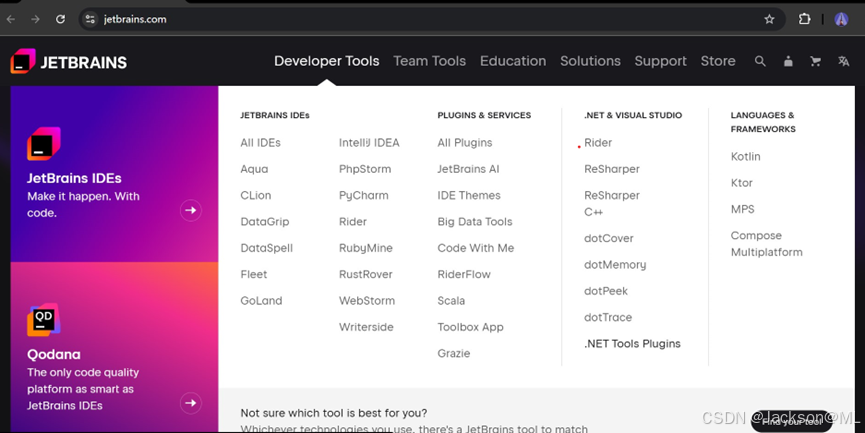Open the Scala plugin link
865x433 pixels.
click(451, 301)
